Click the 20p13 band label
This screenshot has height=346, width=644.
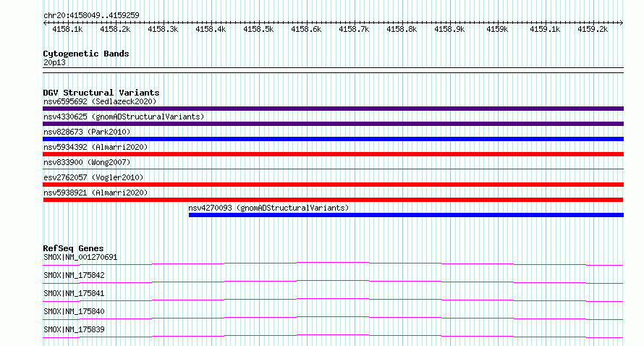(54, 62)
